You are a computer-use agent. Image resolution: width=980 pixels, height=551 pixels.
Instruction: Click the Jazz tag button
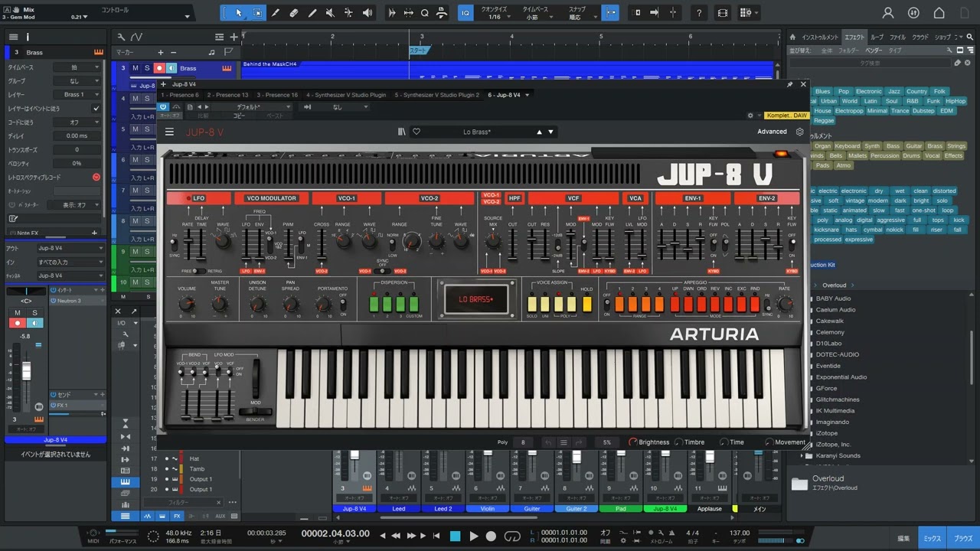pos(893,91)
